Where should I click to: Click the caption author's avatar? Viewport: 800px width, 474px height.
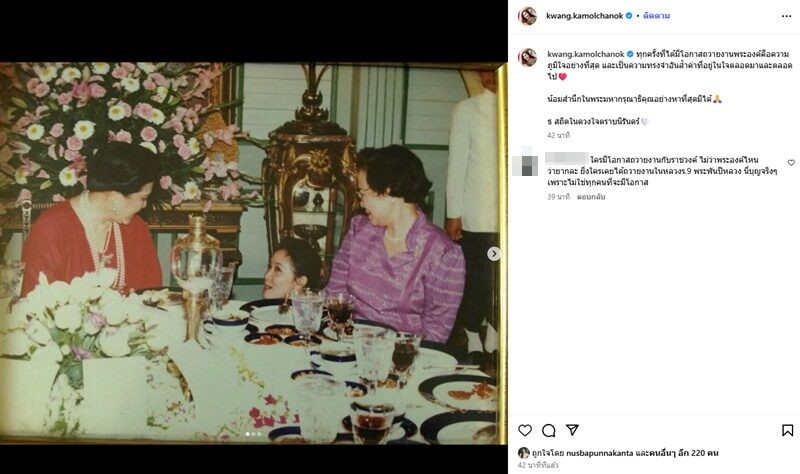point(528,57)
